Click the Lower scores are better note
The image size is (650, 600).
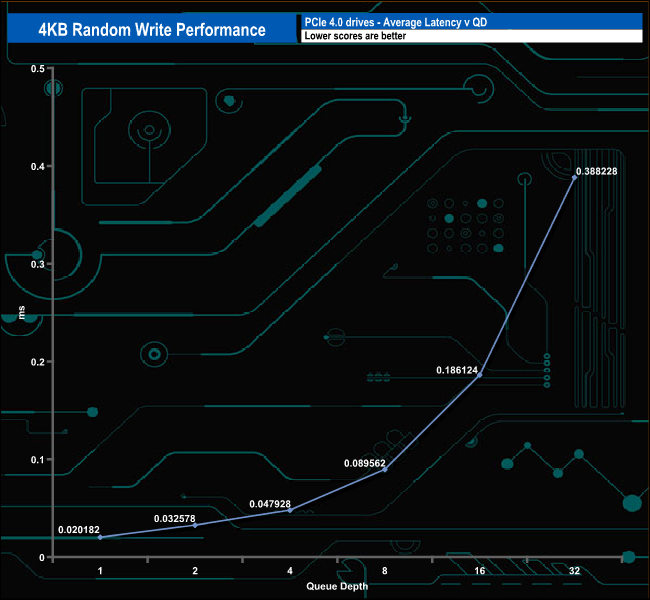(355, 36)
